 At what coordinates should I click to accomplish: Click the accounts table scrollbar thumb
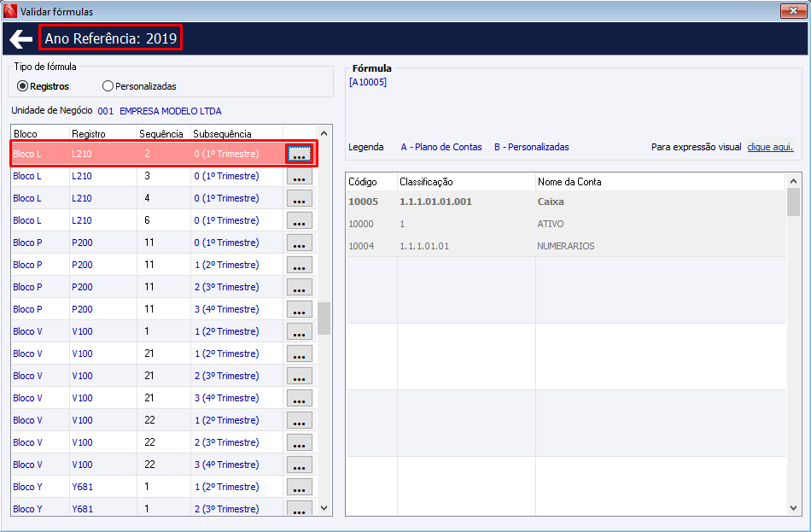point(793,202)
